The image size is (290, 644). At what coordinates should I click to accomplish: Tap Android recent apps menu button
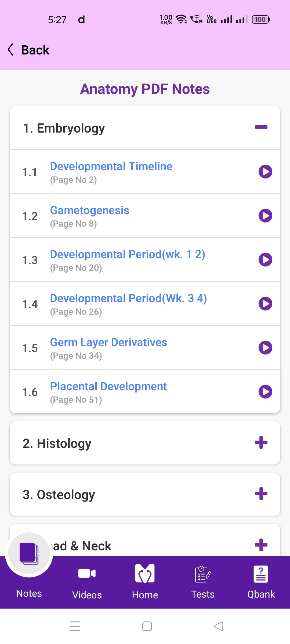[75, 626]
